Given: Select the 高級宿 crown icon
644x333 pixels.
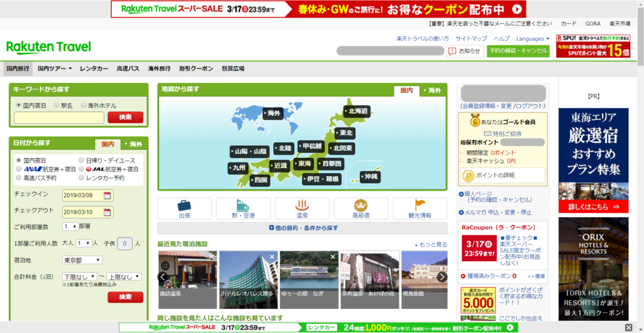Looking at the screenshot, I should [x=360, y=205].
